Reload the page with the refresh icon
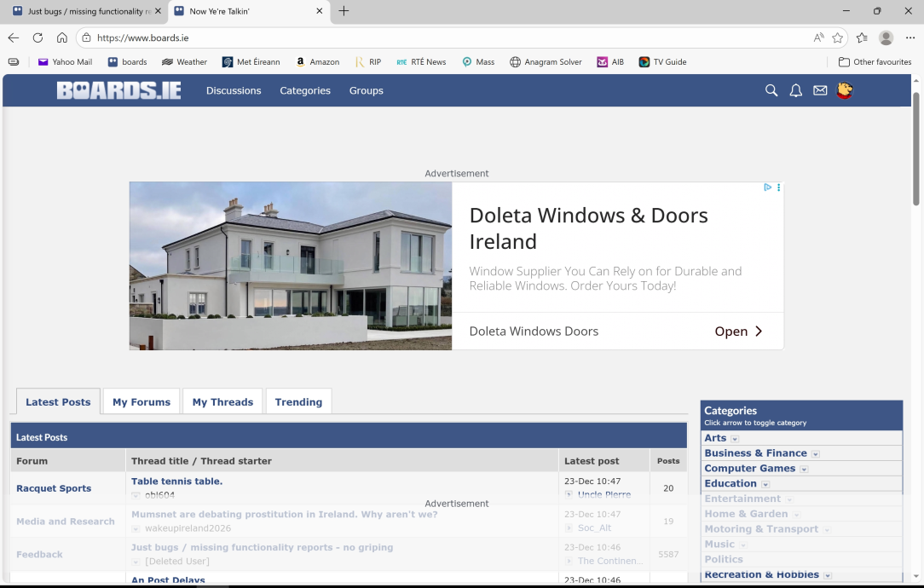Screen dimensions: 924x588 [x=38, y=37]
